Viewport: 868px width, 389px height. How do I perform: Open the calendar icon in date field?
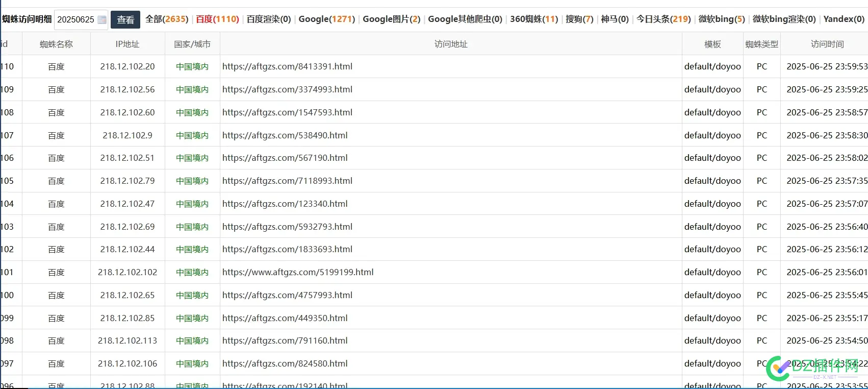[102, 20]
